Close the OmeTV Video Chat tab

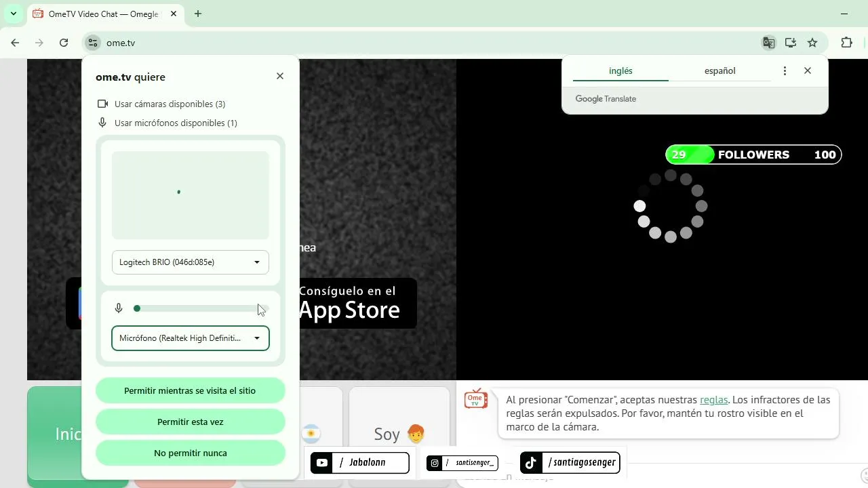174,14
